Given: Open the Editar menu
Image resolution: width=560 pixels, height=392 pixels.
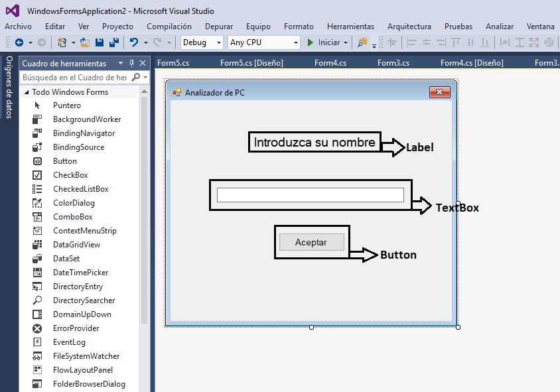Looking at the screenshot, I should pos(55,27).
